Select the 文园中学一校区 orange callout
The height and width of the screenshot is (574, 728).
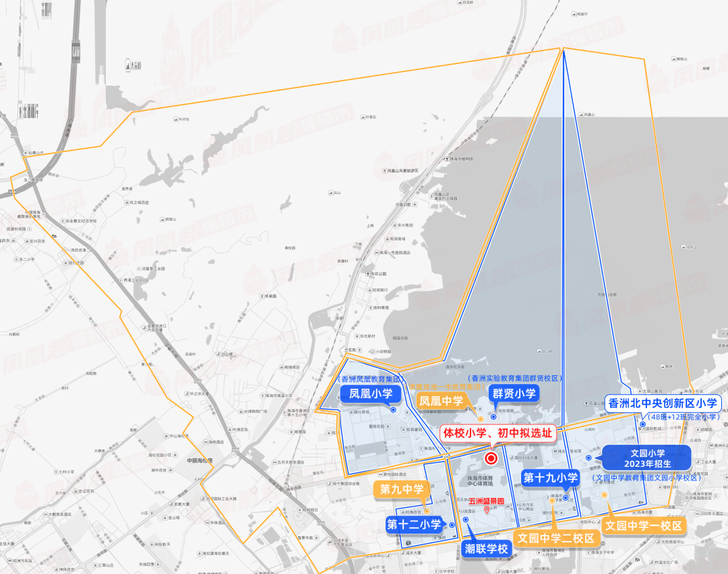(644, 525)
